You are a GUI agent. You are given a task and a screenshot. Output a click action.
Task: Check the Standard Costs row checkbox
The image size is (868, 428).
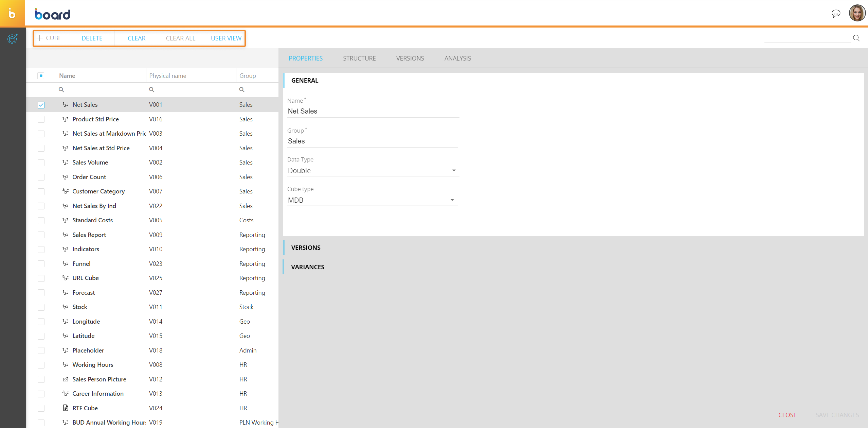tap(41, 220)
